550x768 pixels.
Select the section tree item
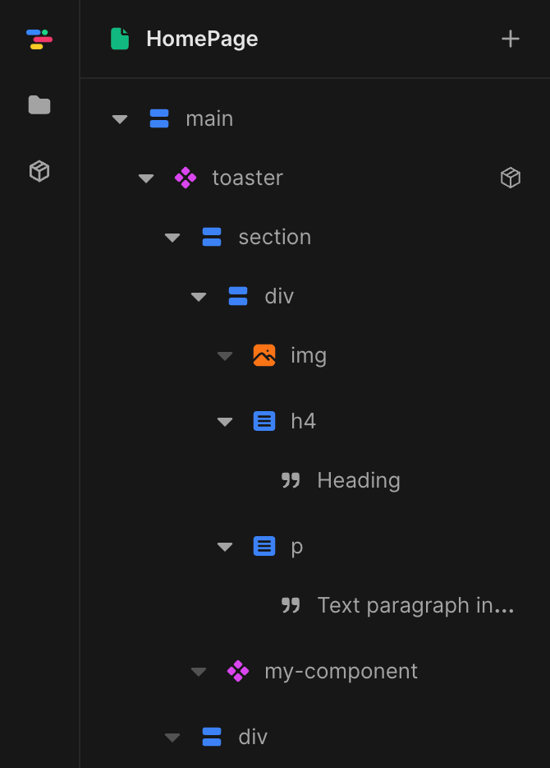[x=275, y=238]
